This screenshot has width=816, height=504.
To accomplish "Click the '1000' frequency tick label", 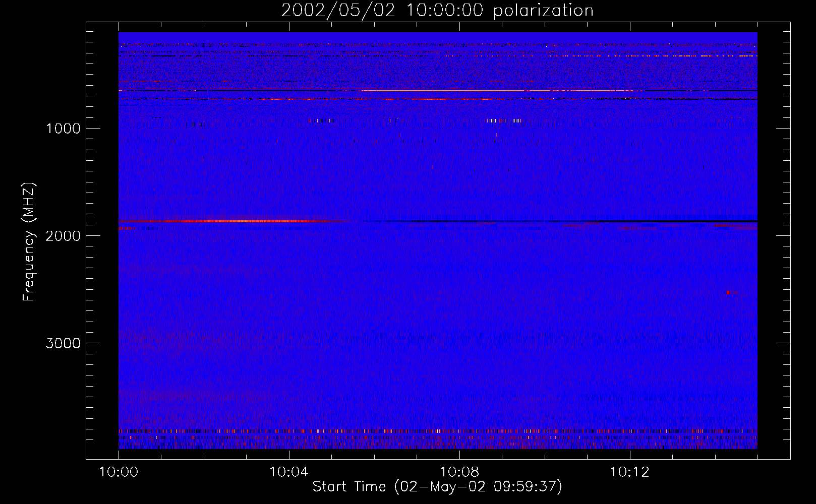I will point(63,129).
